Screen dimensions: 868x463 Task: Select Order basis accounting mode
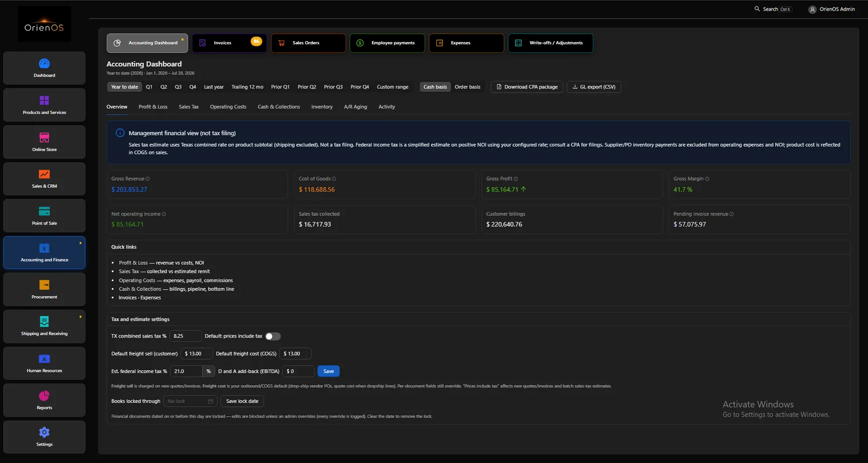click(467, 87)
